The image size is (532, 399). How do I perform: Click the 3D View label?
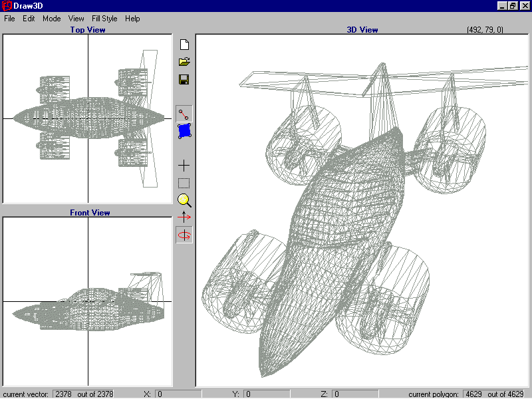click(x=362, y=30)
